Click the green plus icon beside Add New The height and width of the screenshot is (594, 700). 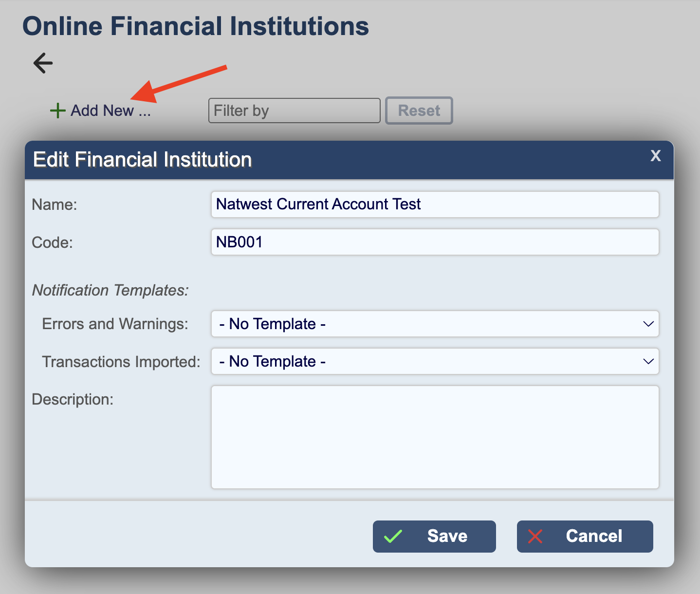pos(57,111)
